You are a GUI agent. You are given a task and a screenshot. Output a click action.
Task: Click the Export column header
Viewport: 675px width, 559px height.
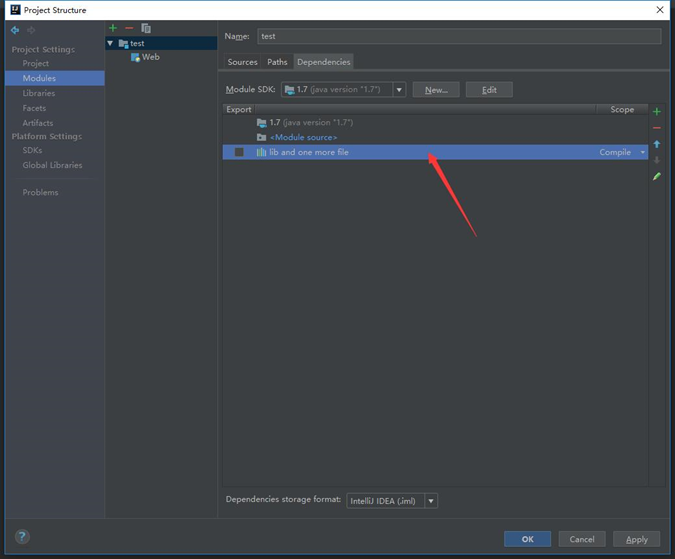click(238, 109)
